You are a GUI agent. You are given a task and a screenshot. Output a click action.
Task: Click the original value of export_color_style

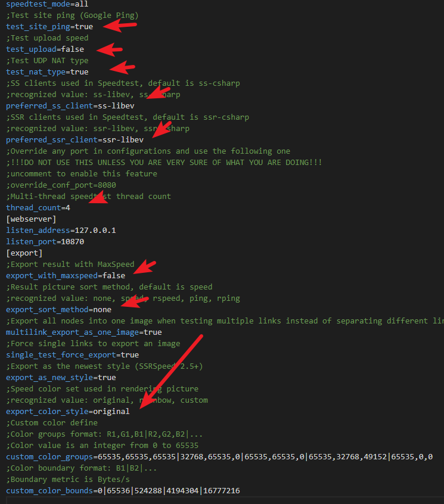(x=111, y=412)
